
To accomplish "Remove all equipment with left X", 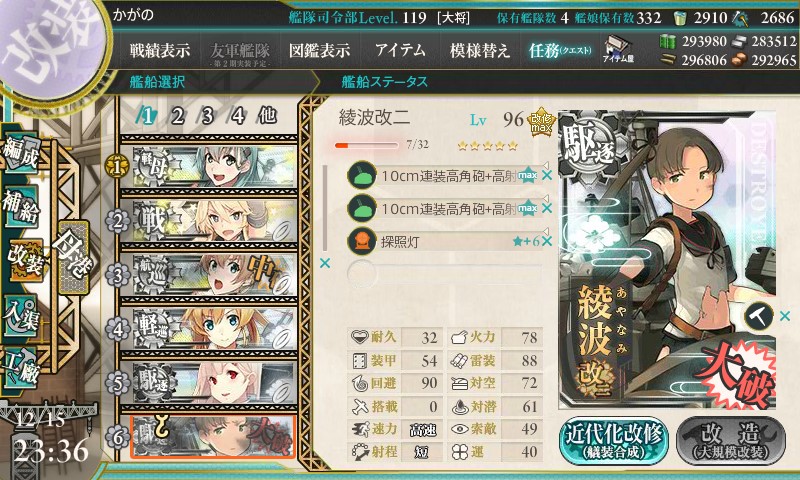I will (324, 263).
